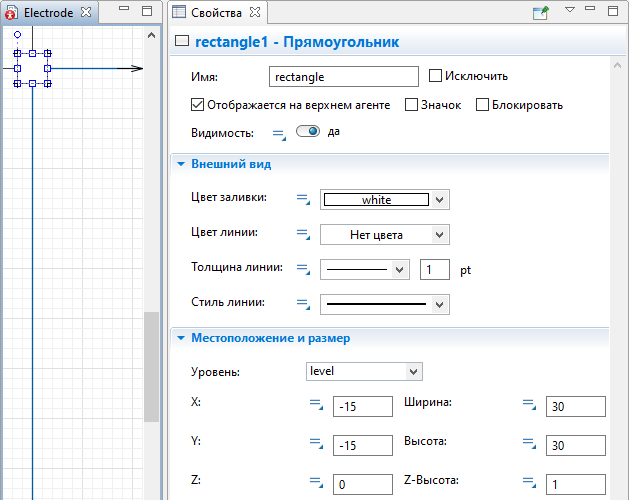
Task: Enable the Значок checkbox
Action: tap(411, 105)
